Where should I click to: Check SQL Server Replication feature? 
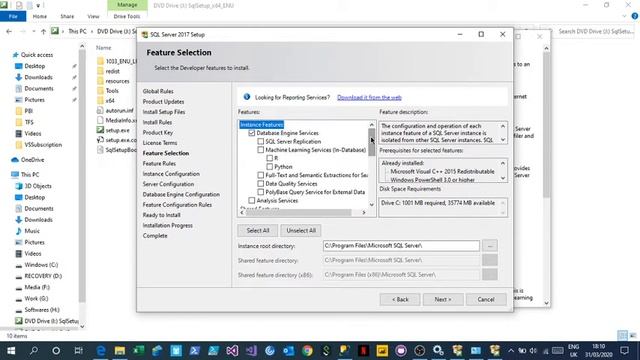click(x=260, y=141)
